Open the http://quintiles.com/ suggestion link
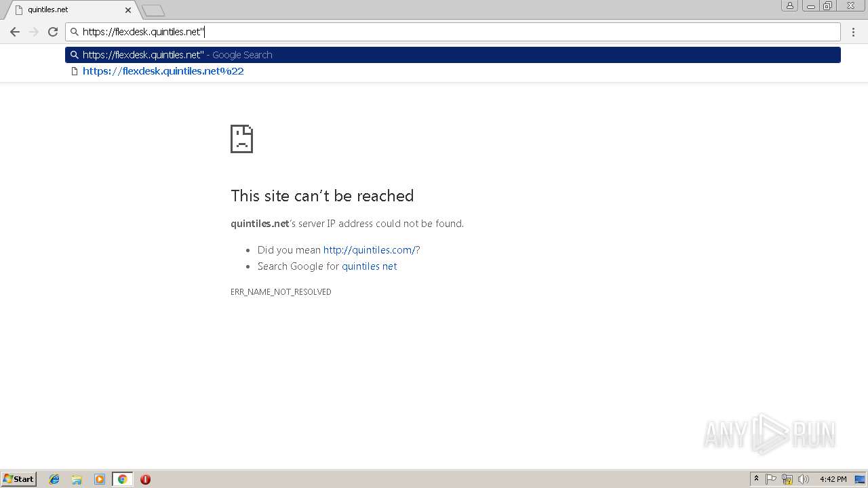868x488 pixels. click(369, 250)
